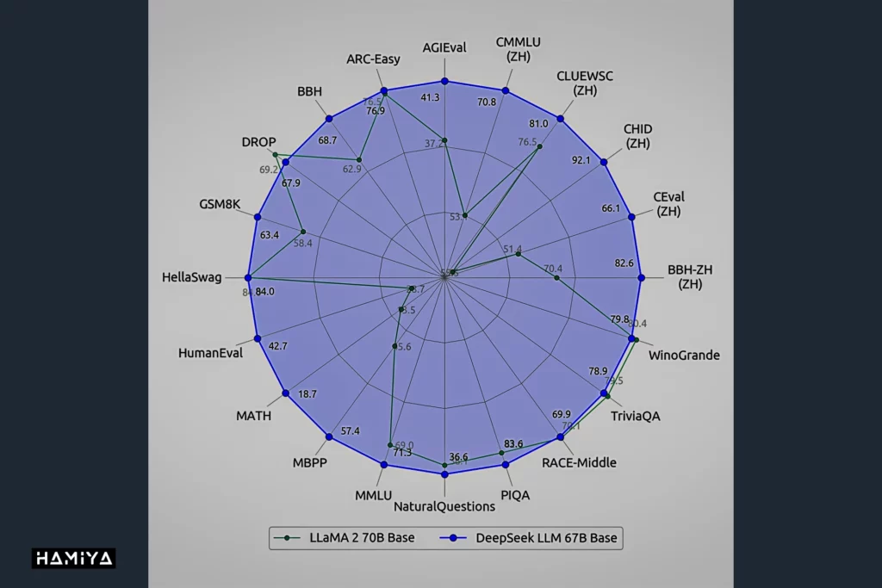
Task: Click the TriviaQA axis label
Action: [636, 416]
